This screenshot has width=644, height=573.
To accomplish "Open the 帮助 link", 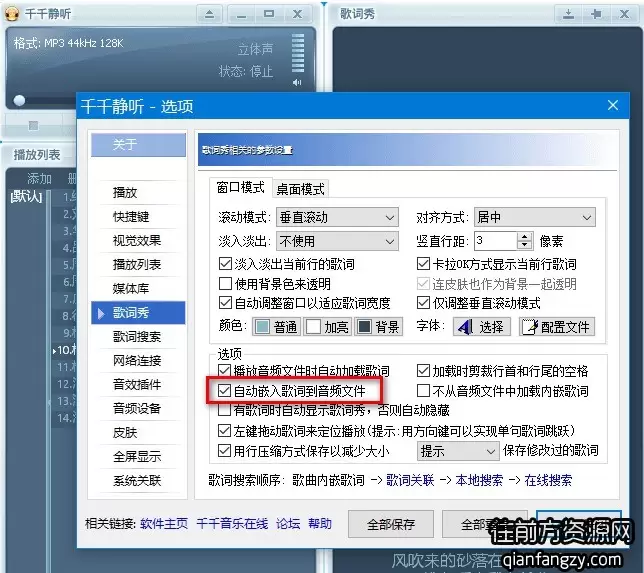I will [x=320, y=523].
